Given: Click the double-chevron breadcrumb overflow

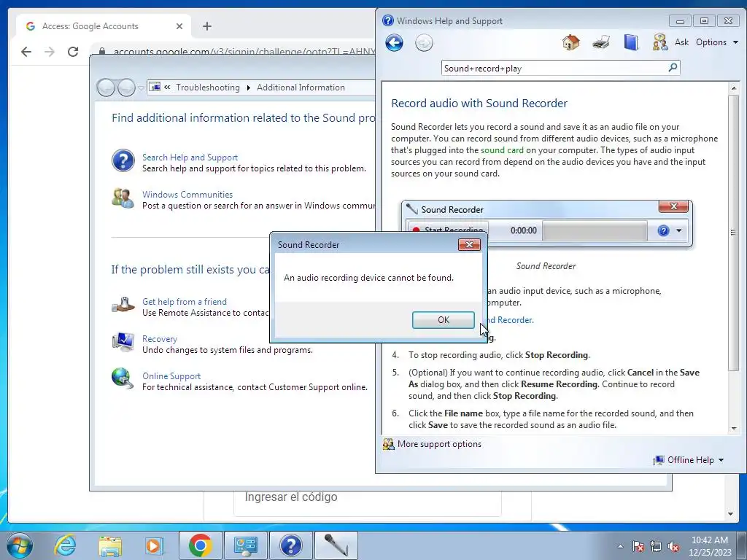Looking at the screenshot, I should pyautogui.click(x=167, y=87).
